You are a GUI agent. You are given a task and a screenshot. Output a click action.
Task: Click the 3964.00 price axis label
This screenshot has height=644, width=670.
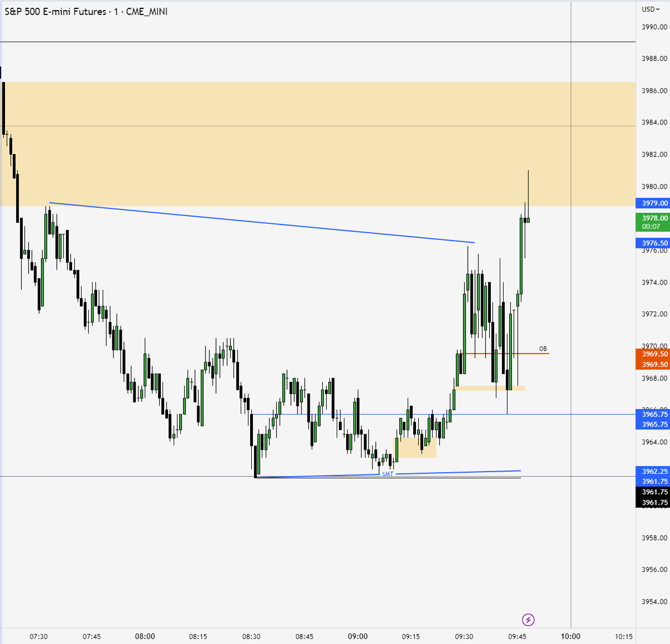click(x=654, y=442)
